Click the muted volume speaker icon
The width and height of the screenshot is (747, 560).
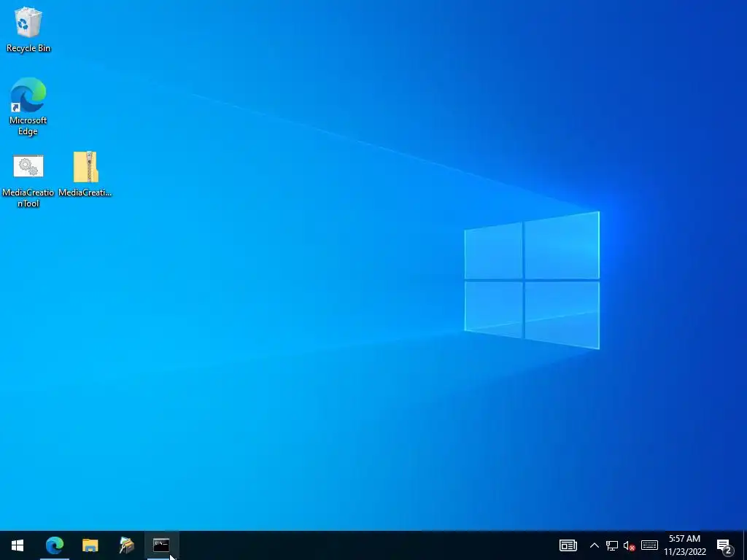click(630, 545)
